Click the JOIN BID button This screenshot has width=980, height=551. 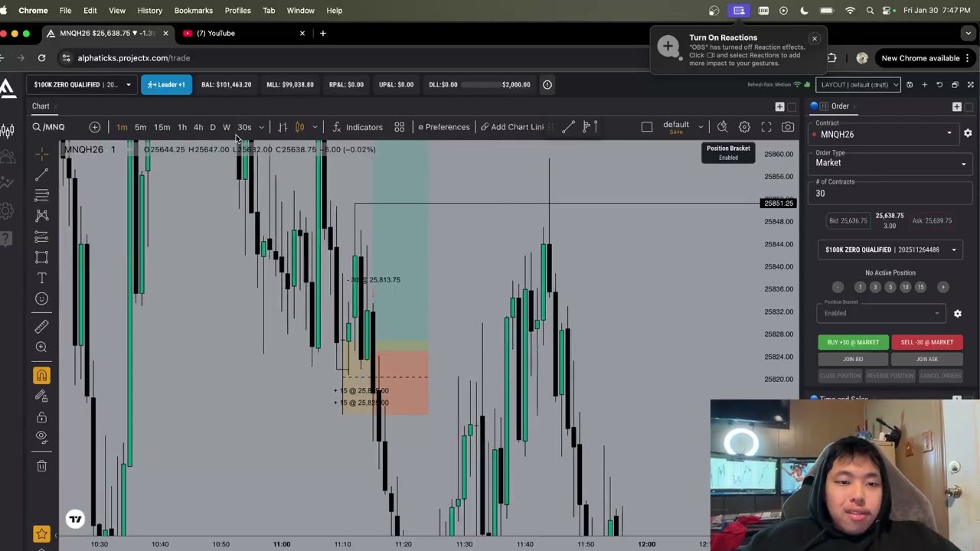[x=853, y=359]
